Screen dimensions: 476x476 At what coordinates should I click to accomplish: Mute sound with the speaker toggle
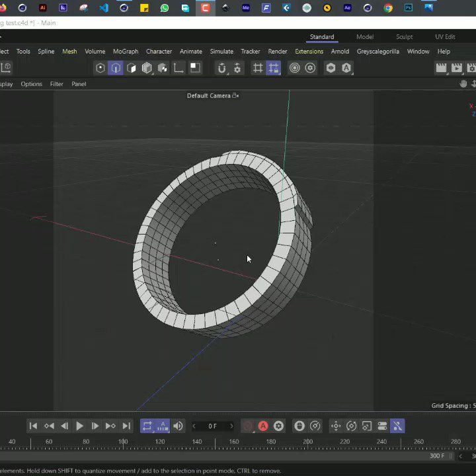pos(178,426)
